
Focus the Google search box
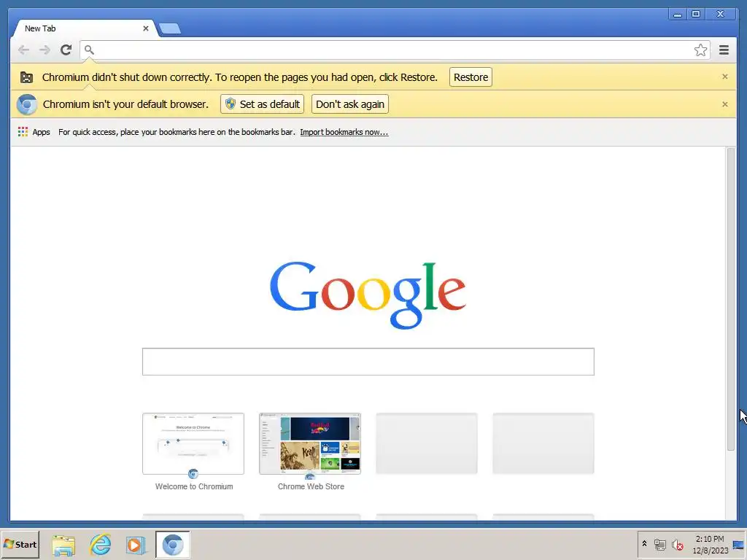coord(368,362)
